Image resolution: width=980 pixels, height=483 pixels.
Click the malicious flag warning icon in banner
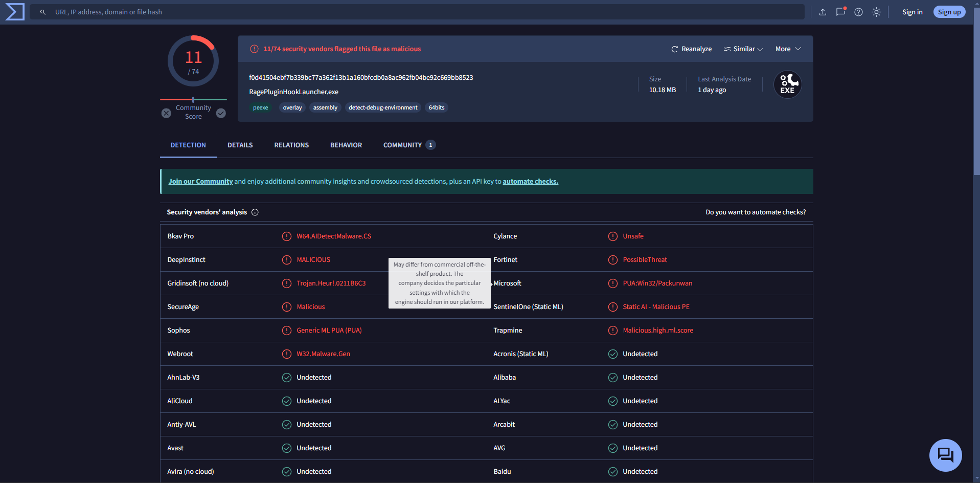click(x=254, y=49)
